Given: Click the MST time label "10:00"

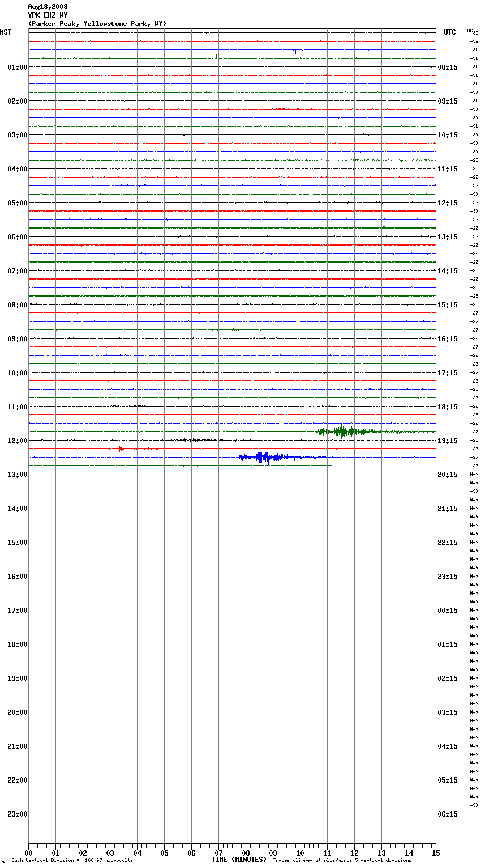Looking at the screenshot, I should [x=18, y=373].
